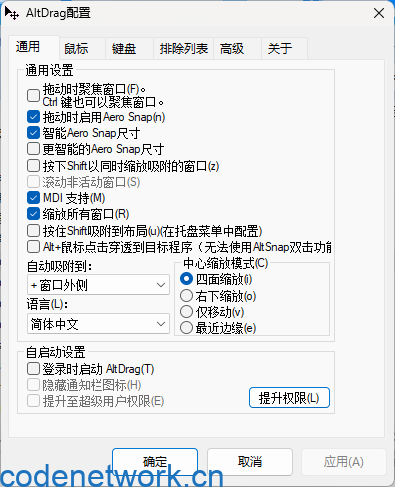Viewport: 395px width, 487px height.
Task: Close the AltDrag配置 window
Action: (379, 13)
